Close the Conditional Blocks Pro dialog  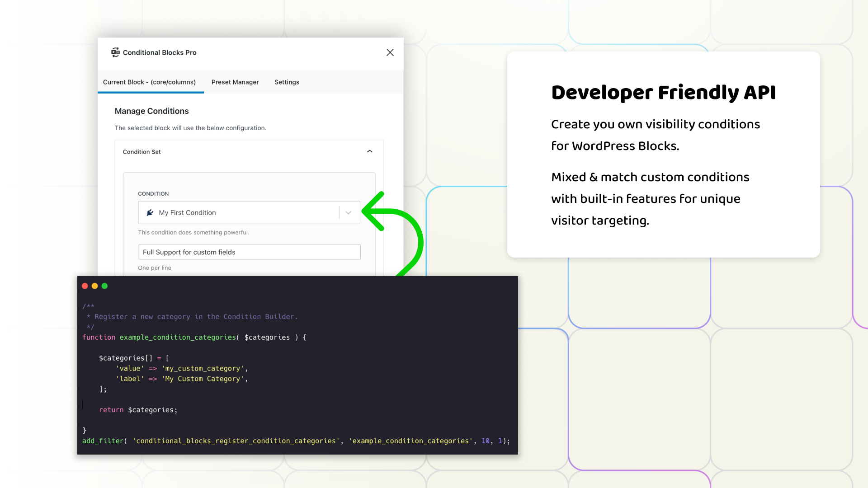pos(390,52)
